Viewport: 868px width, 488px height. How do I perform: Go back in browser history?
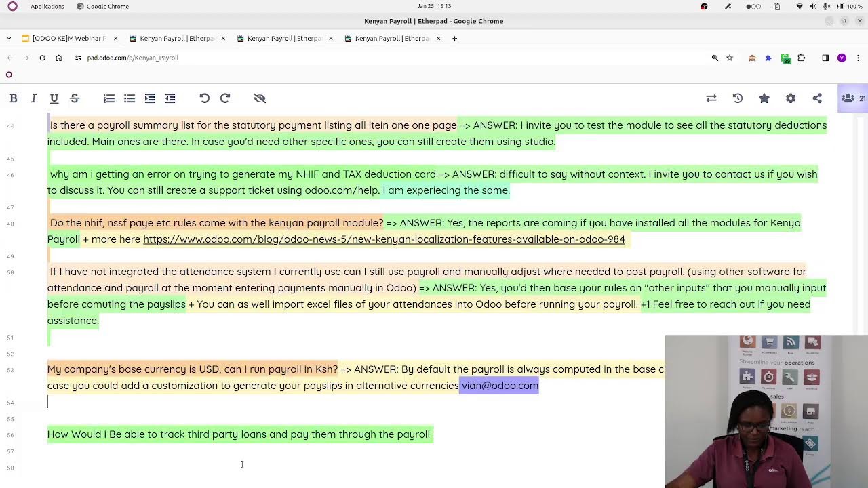pos(9,58)
